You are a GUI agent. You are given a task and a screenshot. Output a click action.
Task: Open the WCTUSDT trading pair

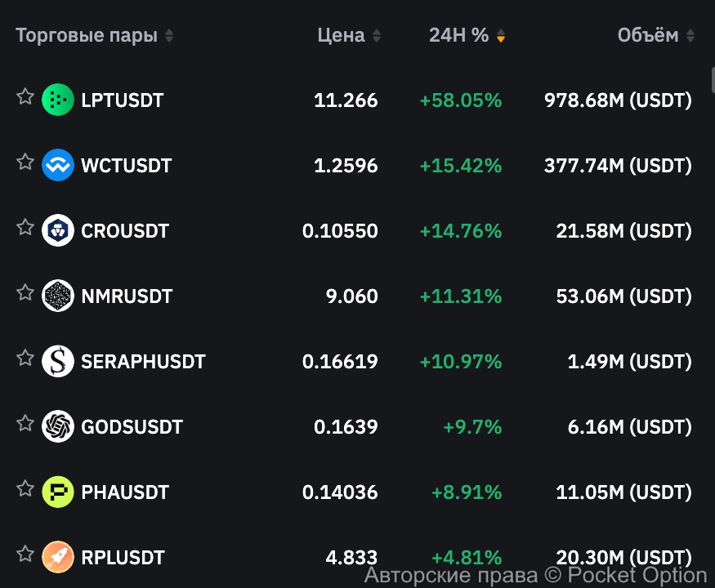(127, 166)
